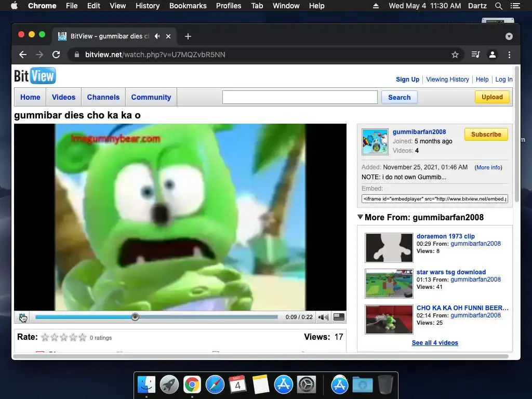Open the Trash in the Dock
Screen dimensions: 532x399
pos(385,385)
